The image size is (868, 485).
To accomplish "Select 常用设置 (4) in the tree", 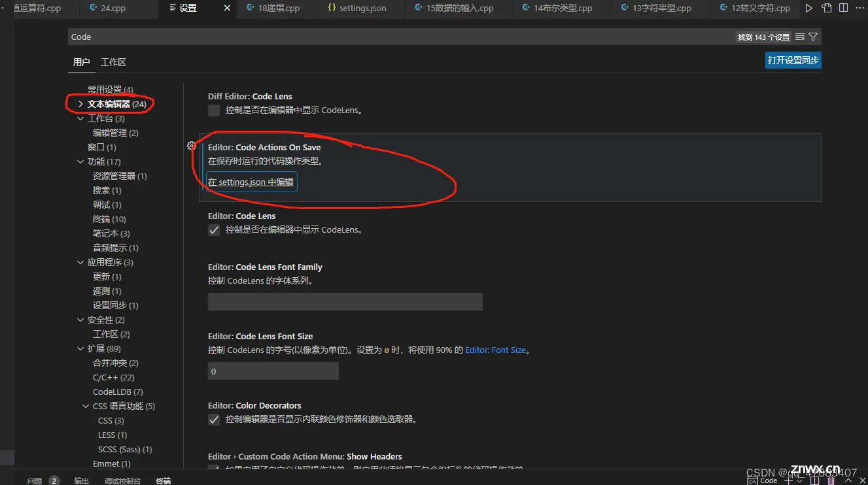I will [x=110, y=90].
